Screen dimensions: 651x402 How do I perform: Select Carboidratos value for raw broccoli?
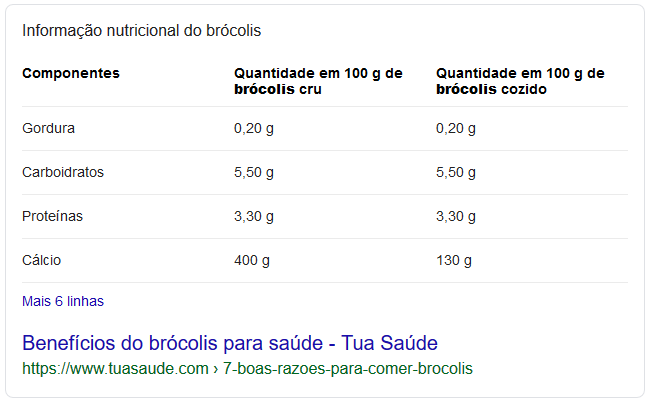(x=254, y=172)
